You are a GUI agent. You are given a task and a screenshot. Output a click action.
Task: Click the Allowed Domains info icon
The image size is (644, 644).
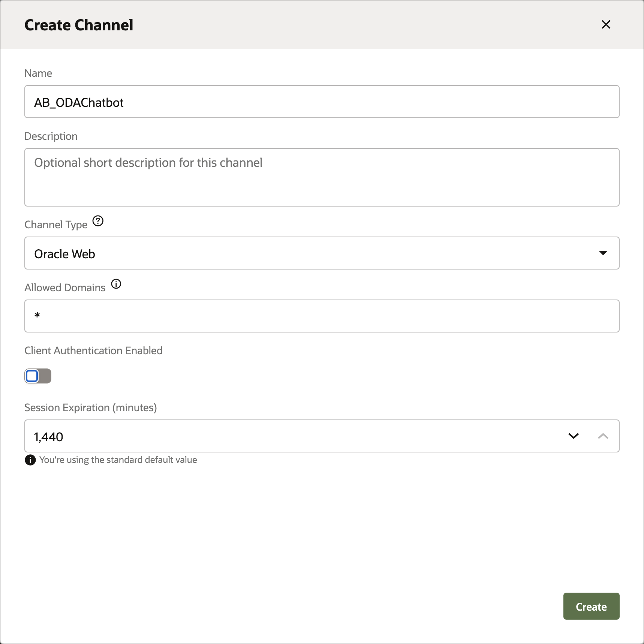click(116, 284)
